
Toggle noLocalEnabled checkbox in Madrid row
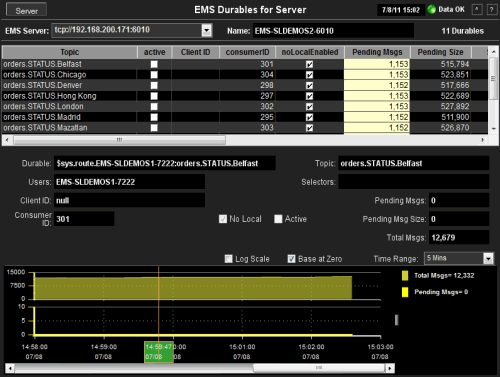[x=310, y=117]
